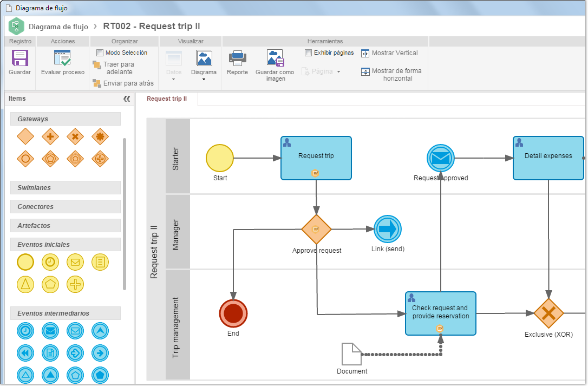Switch to the Request trip II tab
Viewport: 588px width, 386px height.
pyautogui.click(x=167, y=99)
